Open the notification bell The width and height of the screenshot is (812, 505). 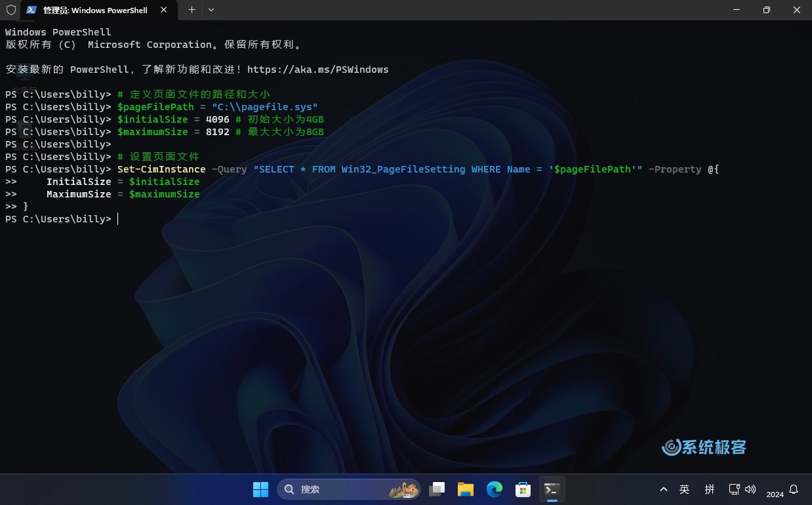(x=794, y=489)
